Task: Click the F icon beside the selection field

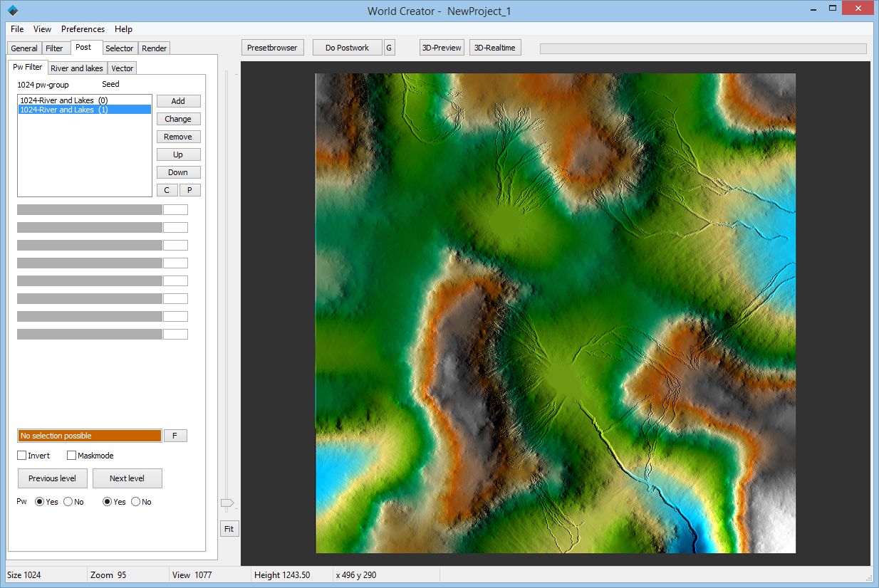Action: coord(175,435)
